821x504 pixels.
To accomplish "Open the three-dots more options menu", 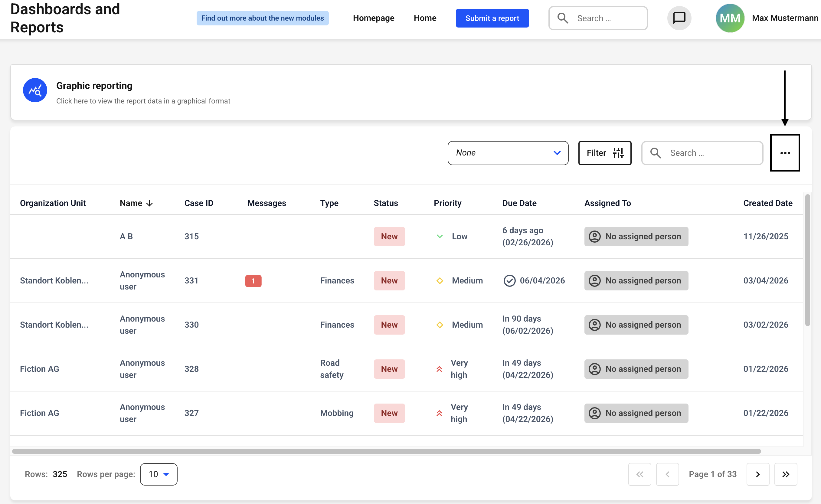I will 785,153.
